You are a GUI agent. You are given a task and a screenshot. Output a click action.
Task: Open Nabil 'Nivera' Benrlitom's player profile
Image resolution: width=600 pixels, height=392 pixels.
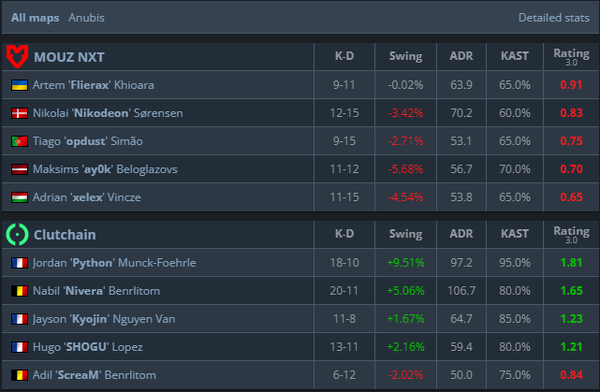(96, 291)
